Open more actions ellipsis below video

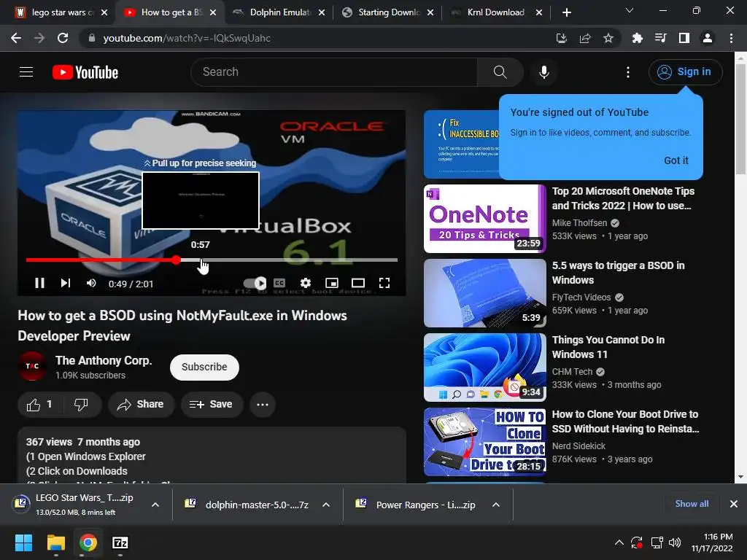pyautogui.click(x=263, y=405)
